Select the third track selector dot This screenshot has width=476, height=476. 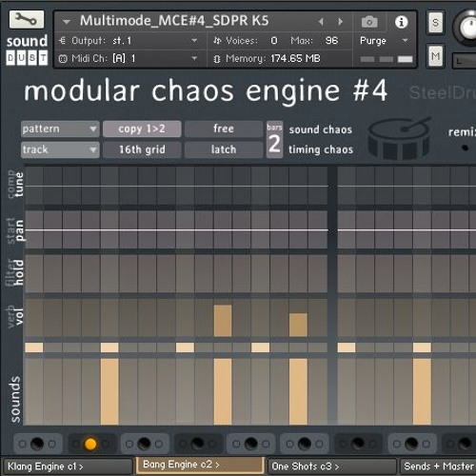click(x=144, y=444)
